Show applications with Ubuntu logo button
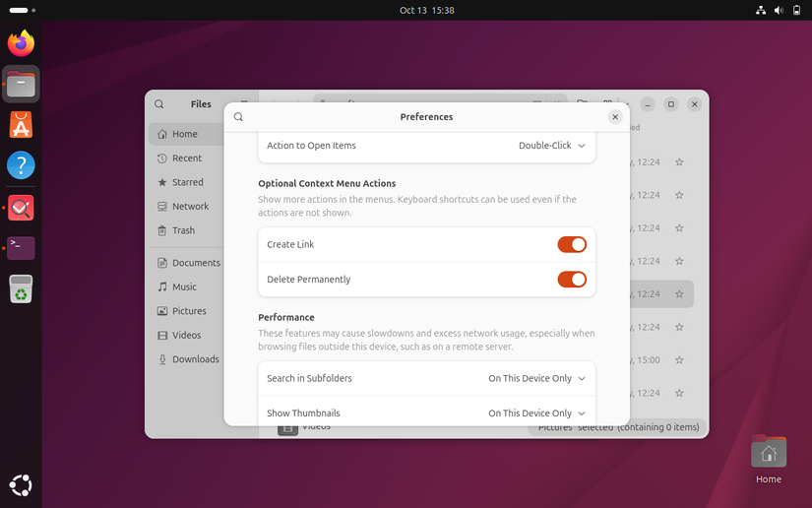Screen dimensions: 812x508 [21, 485]
